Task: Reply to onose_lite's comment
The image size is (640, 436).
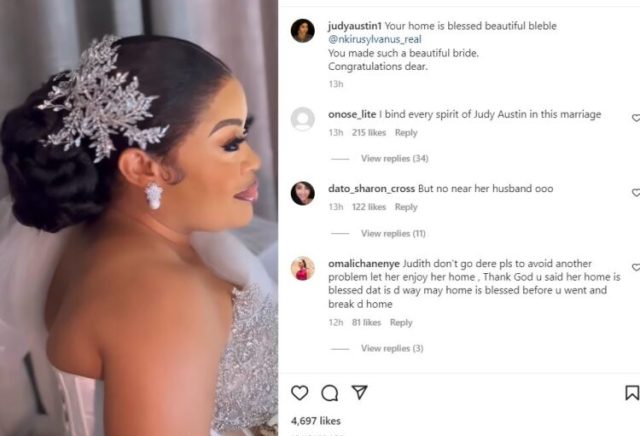Action: [406, 133]
